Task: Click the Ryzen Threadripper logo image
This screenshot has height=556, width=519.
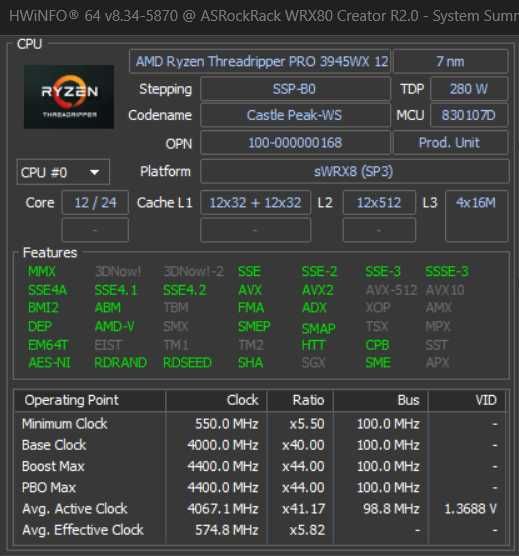Action: pyautogui.click(x=69, y=97)
